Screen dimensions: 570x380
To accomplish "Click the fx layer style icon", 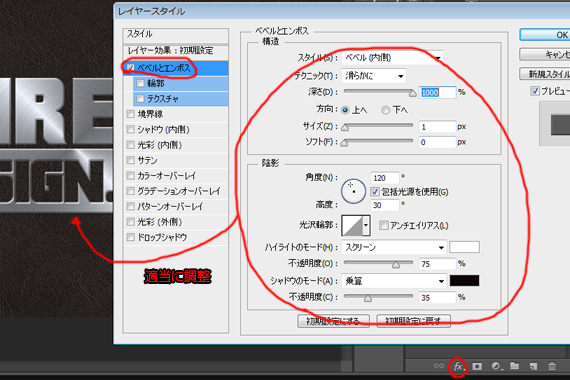I will [458, 367].
